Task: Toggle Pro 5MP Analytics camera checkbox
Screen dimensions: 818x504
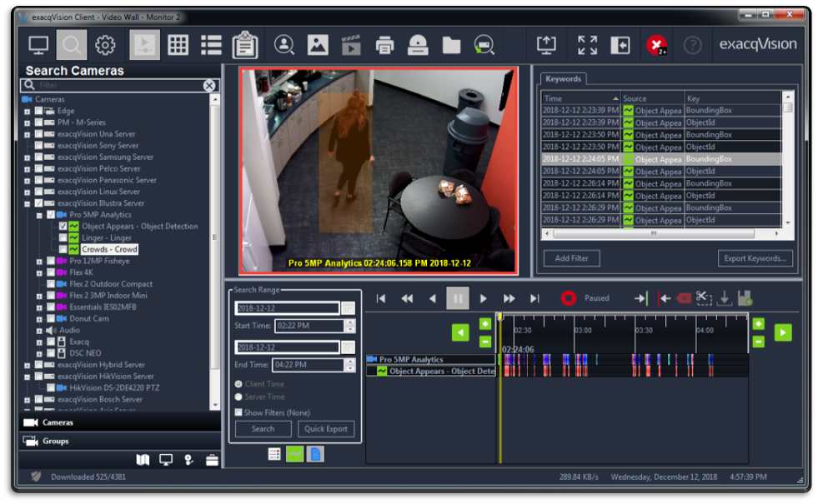Action: (51, 215)
